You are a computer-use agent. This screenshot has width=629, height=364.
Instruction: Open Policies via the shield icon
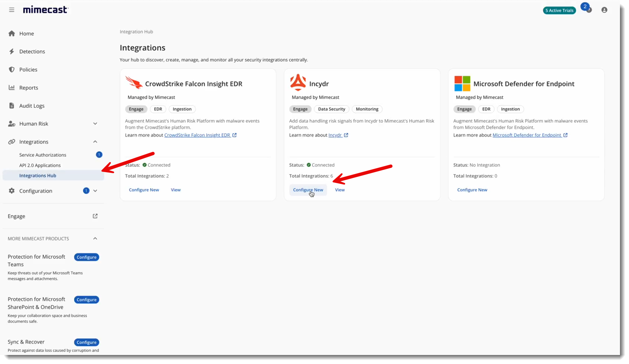[x=12, y=69]
